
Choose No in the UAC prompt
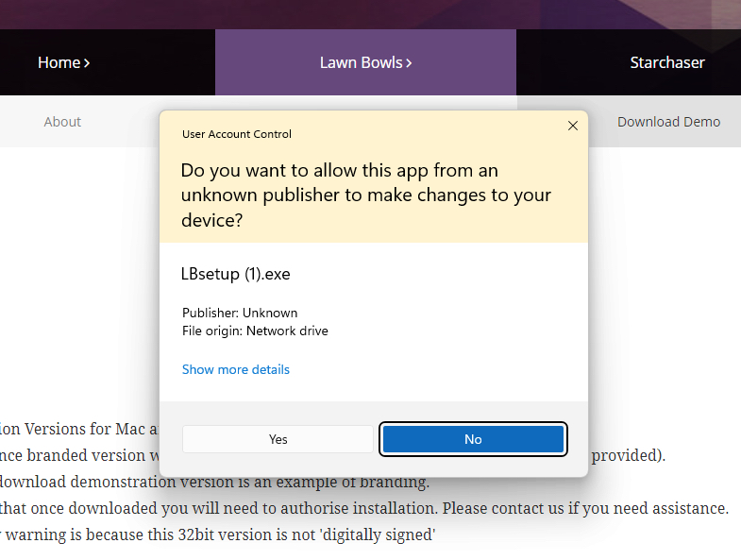(x=473, y=439)
